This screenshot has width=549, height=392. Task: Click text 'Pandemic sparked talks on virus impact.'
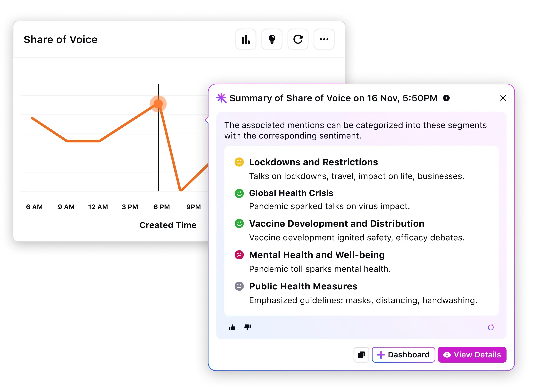[x=329, y=206]
